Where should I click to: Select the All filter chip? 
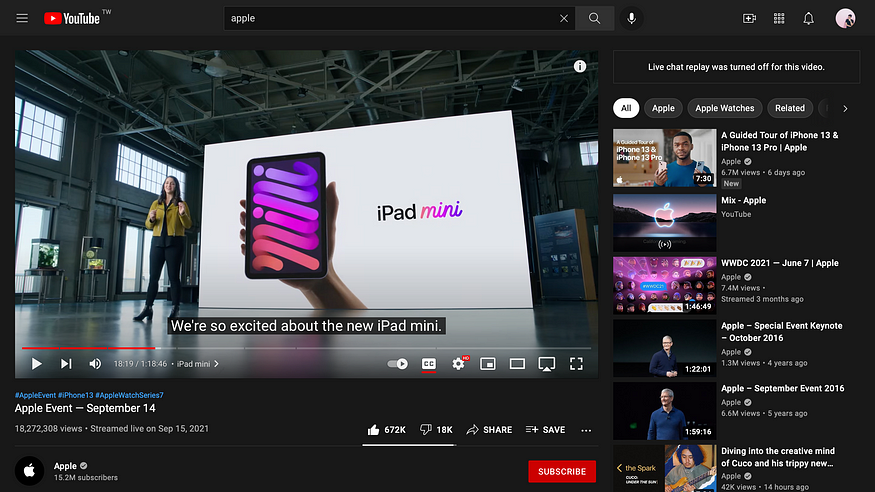tap(626, 108)
